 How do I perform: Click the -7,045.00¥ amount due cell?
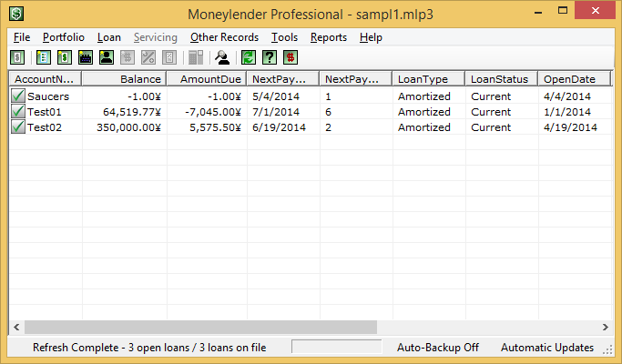[x=213, y=112]
